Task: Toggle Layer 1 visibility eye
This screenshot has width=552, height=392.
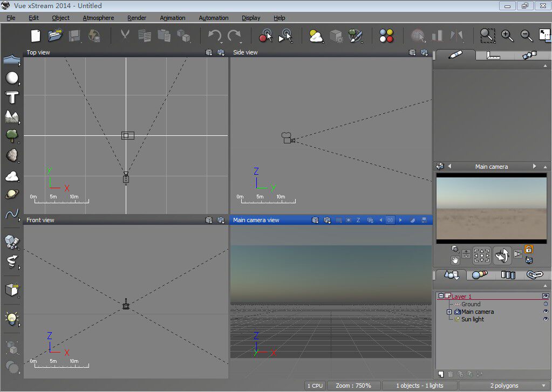Action: click(546, 297)
